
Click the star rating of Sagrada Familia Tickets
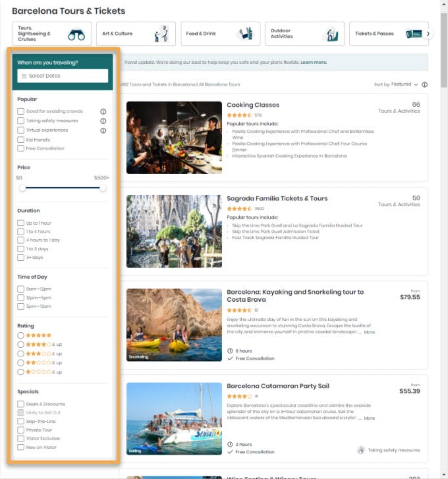239,209
